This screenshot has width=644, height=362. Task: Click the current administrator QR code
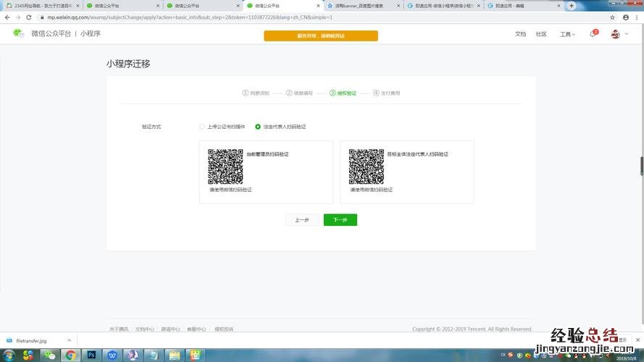[225, 167]
